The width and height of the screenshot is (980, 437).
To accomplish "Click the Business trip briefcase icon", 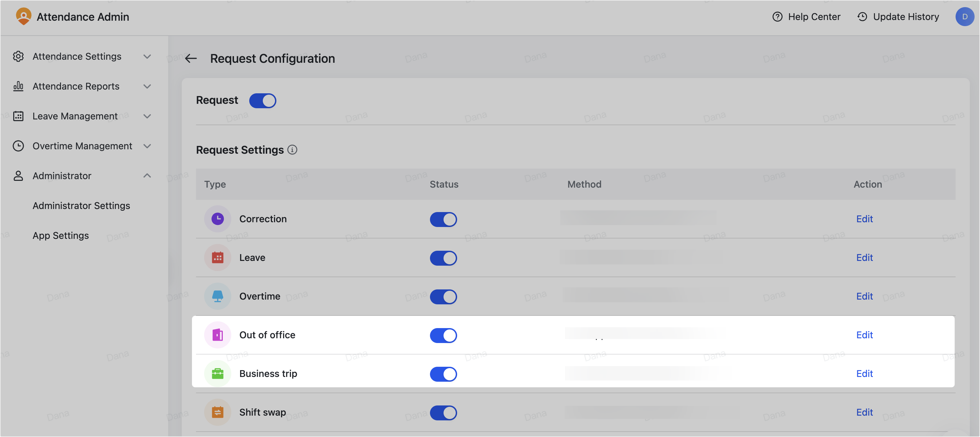I will click(x=218, y=374).
